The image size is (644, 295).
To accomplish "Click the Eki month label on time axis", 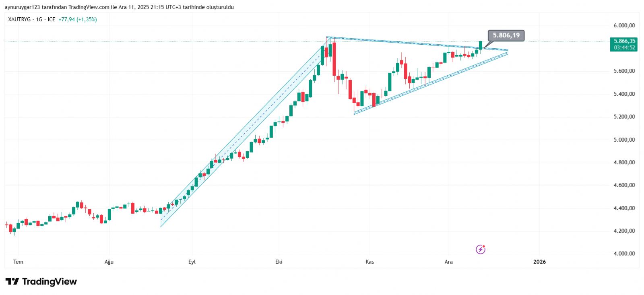I will tap(279, 262).
